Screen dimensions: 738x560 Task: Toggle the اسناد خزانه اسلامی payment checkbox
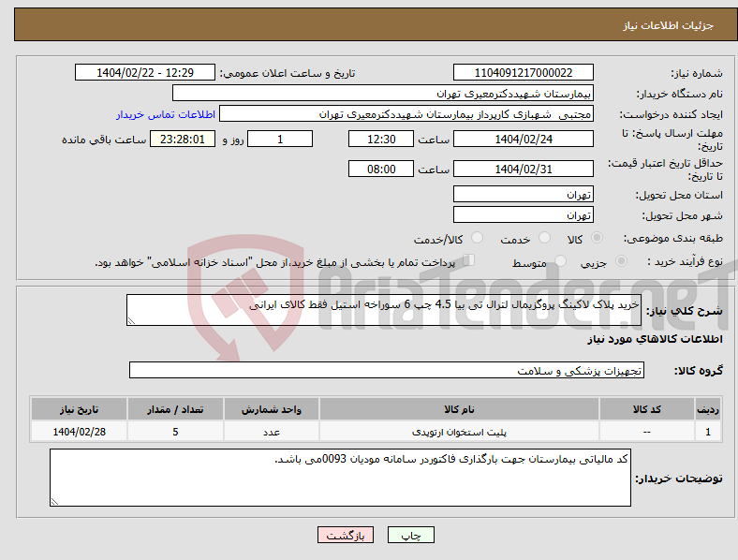coord(469,260)
